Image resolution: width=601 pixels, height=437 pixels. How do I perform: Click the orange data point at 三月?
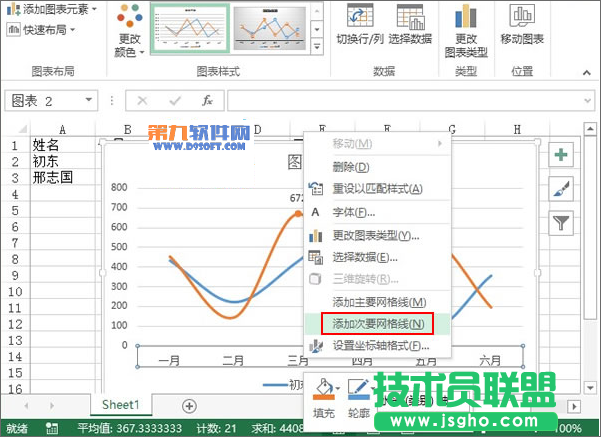298,214
